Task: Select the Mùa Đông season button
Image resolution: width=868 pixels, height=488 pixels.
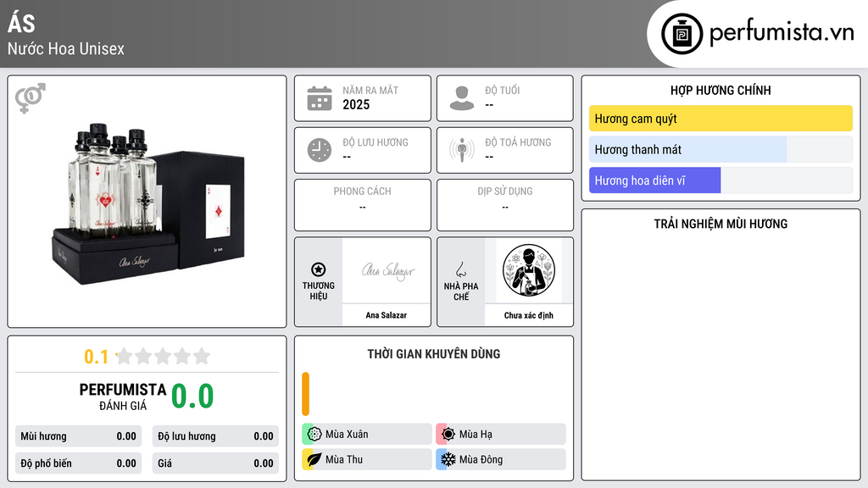Action: 501,459
